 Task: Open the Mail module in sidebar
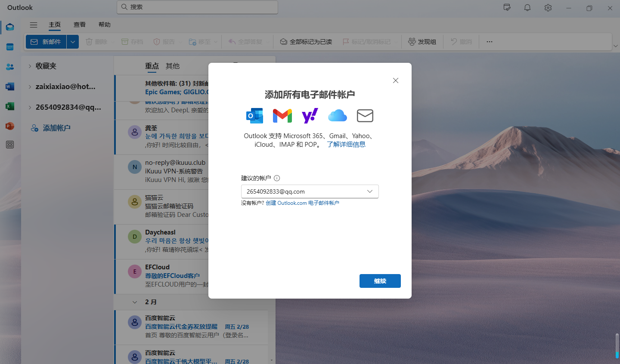pos(10,27)
